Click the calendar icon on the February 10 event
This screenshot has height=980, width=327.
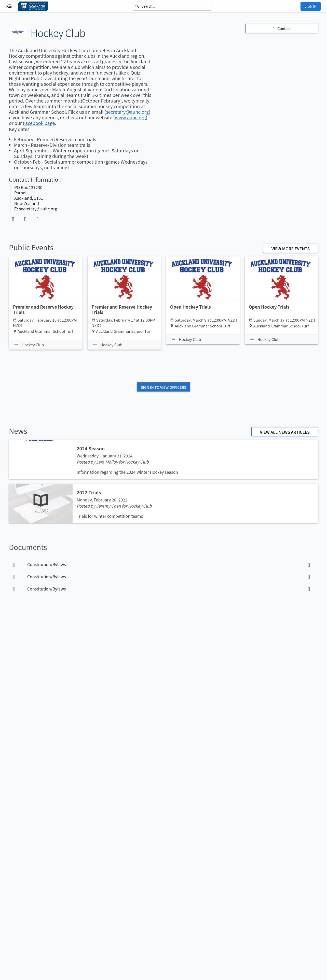point(15,320)
